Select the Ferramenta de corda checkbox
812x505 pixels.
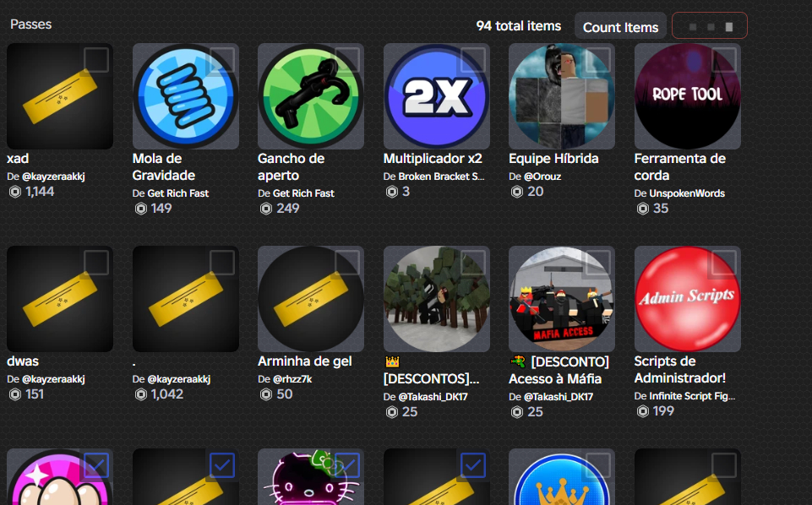724,60
